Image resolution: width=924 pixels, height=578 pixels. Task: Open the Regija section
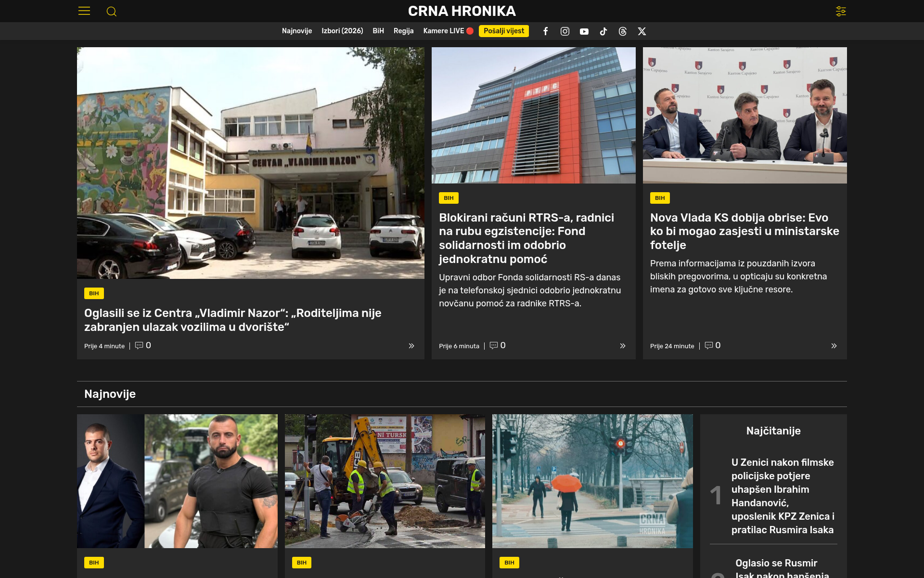click(403, 31)
